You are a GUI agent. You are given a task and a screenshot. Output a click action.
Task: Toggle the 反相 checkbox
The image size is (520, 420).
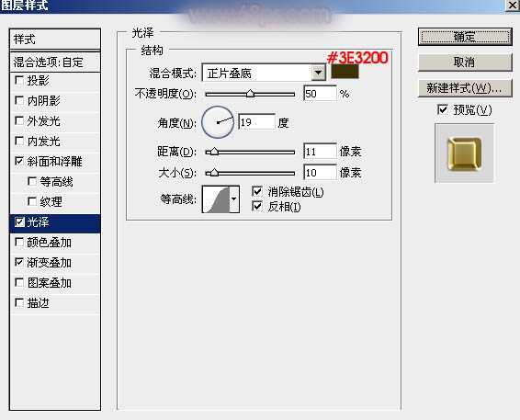(257, 206)
